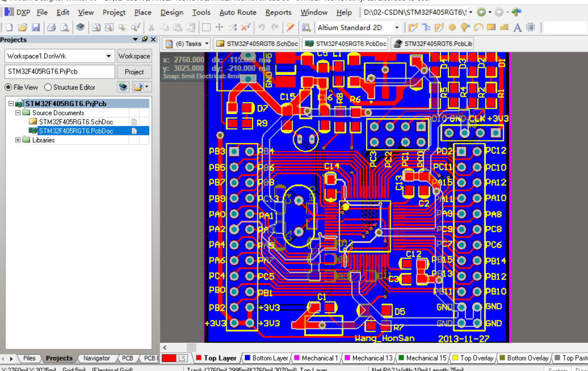Click the Home page navigation icon
This screenshot has height=371, width=588.
[516, 12]
